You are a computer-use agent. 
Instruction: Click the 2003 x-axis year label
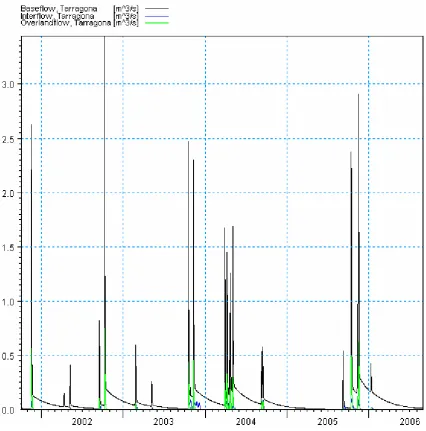163,422
